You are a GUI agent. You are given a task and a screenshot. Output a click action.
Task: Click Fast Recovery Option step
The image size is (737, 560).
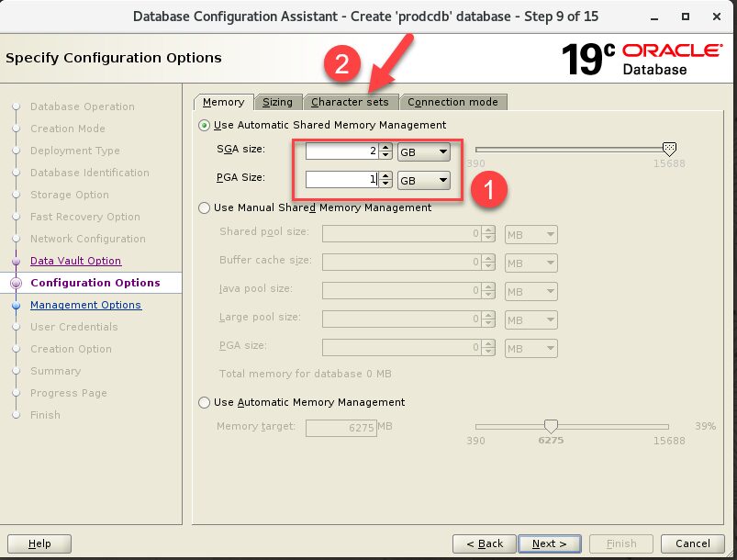point(85,217)
